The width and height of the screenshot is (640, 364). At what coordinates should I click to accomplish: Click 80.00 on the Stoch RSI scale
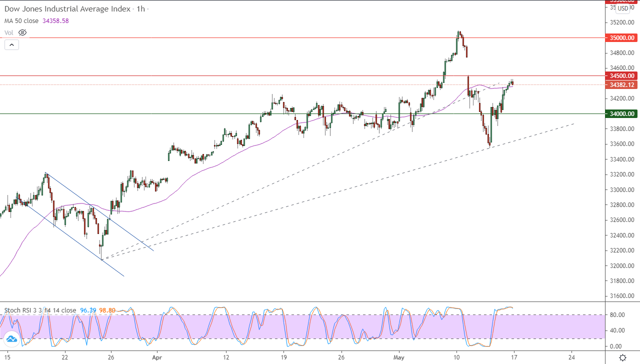(616, 314)
